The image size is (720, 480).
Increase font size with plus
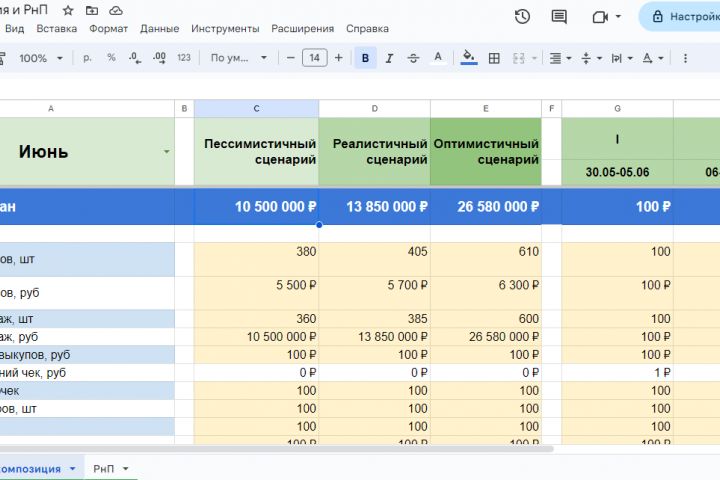pos(338,58)
